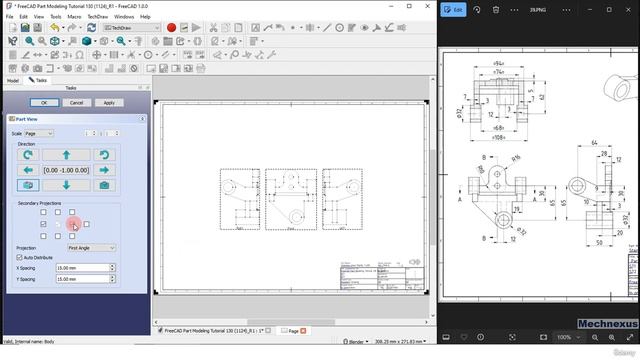640x360 pixels.
Task: Click the cosmetic circle tool icon
Action: pos(340,28)
